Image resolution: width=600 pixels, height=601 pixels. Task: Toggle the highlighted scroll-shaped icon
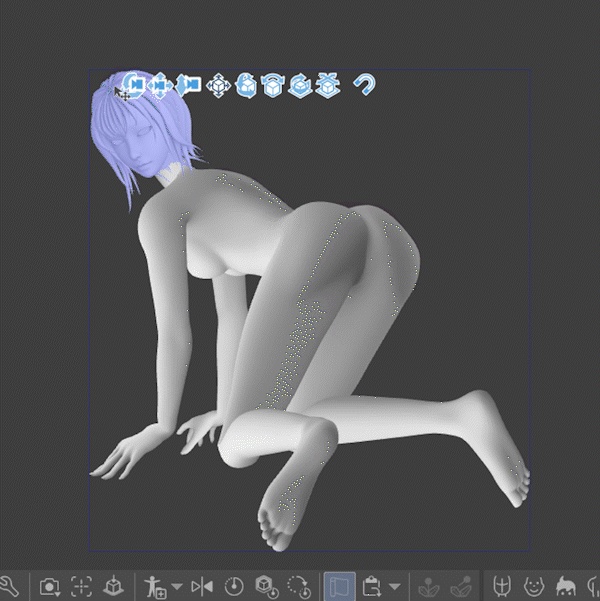click(x=340, y=586)
